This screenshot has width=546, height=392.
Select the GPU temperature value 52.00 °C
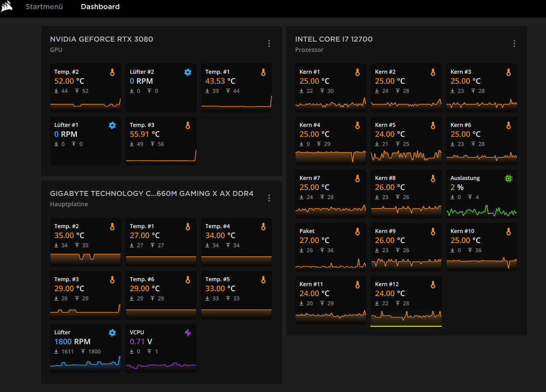click(69, 81)
